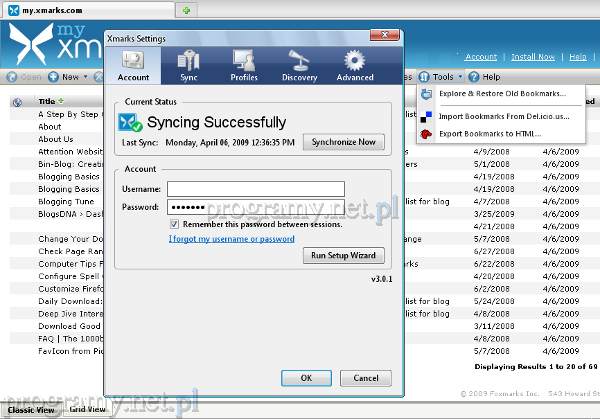Click the Run Setup Wizard button
600x419 pixels.
tap(343, 256)
